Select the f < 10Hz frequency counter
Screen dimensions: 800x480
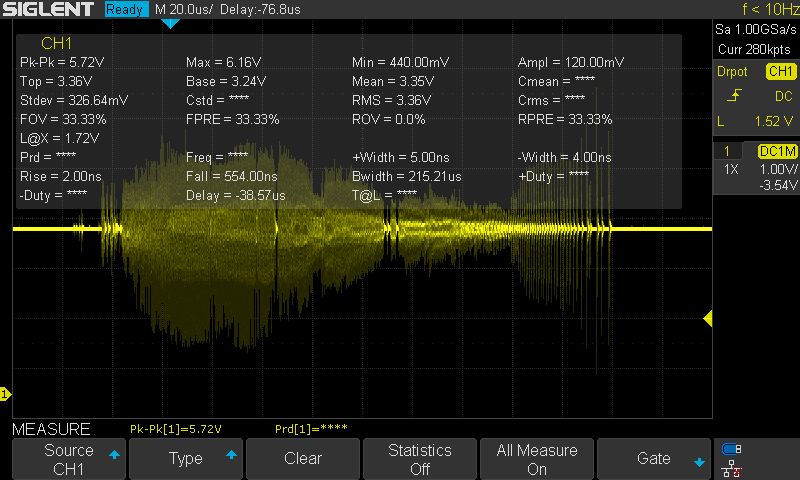click(x=770, y=9)
